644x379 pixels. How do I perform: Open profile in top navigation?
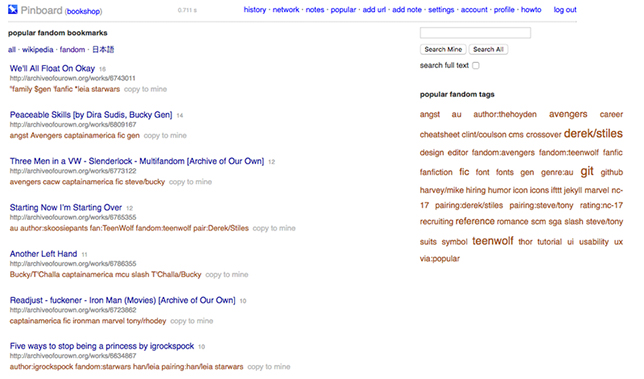point(504,9)
